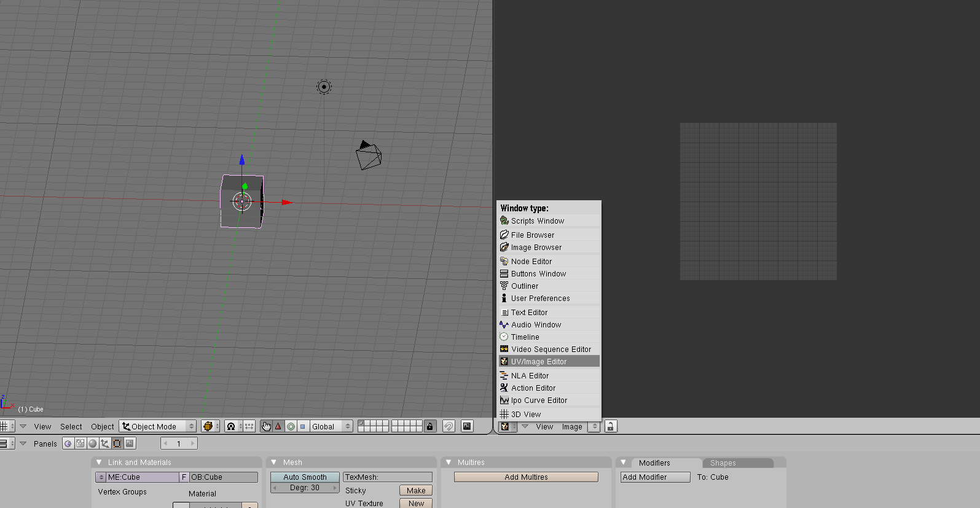Click the Logic context icon
This screenshot has width=980, height=508.
(68, 444)
